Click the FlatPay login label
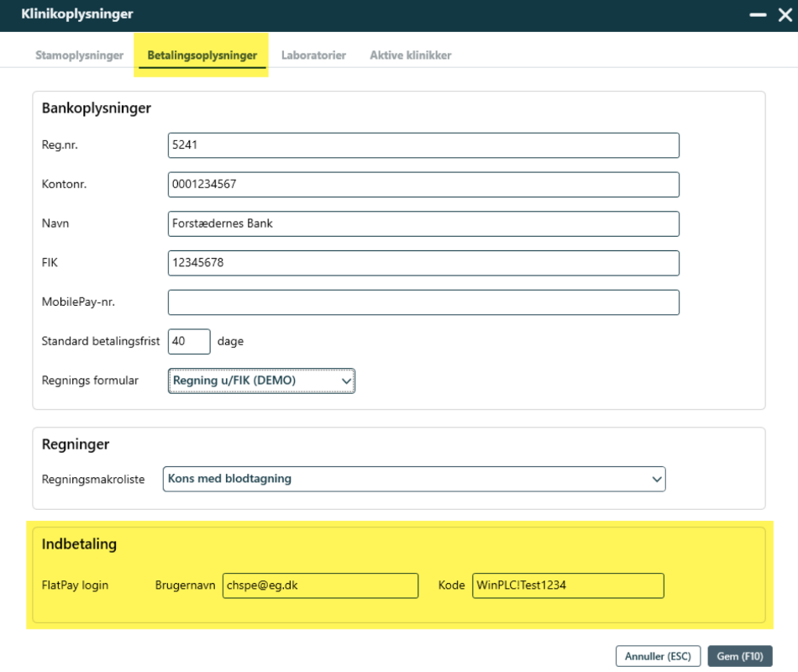The image size is (798, 672). 76,585
